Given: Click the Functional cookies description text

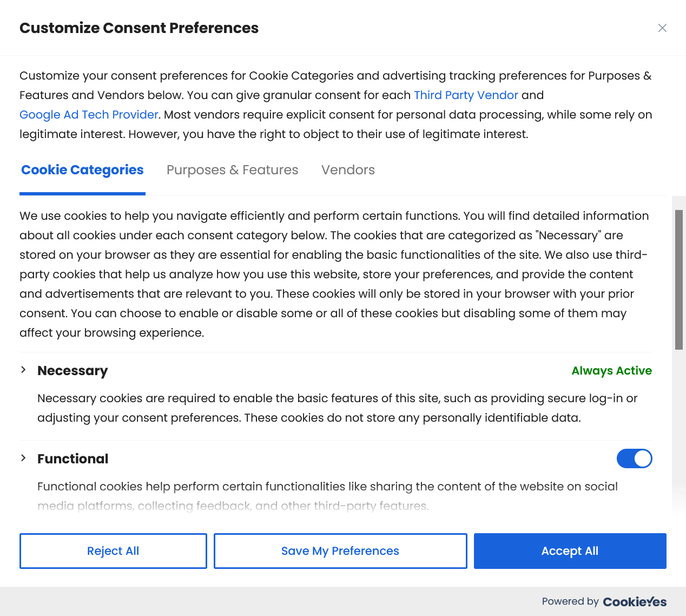Looking at the screenshot, I should (327, 487).
